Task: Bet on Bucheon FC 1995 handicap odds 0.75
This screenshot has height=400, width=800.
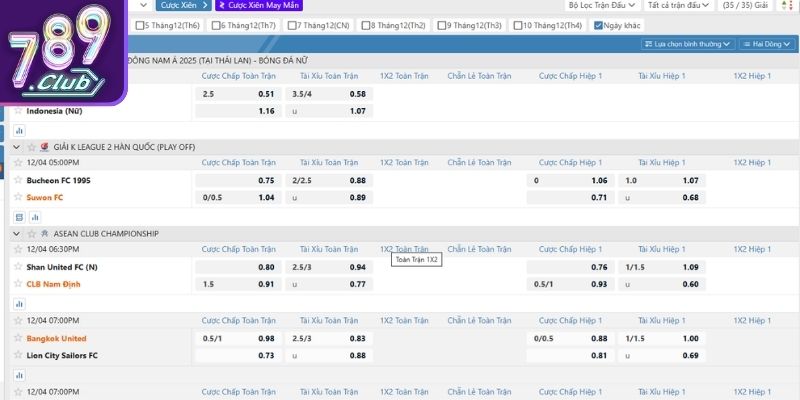Action: (x=266, y=181)
